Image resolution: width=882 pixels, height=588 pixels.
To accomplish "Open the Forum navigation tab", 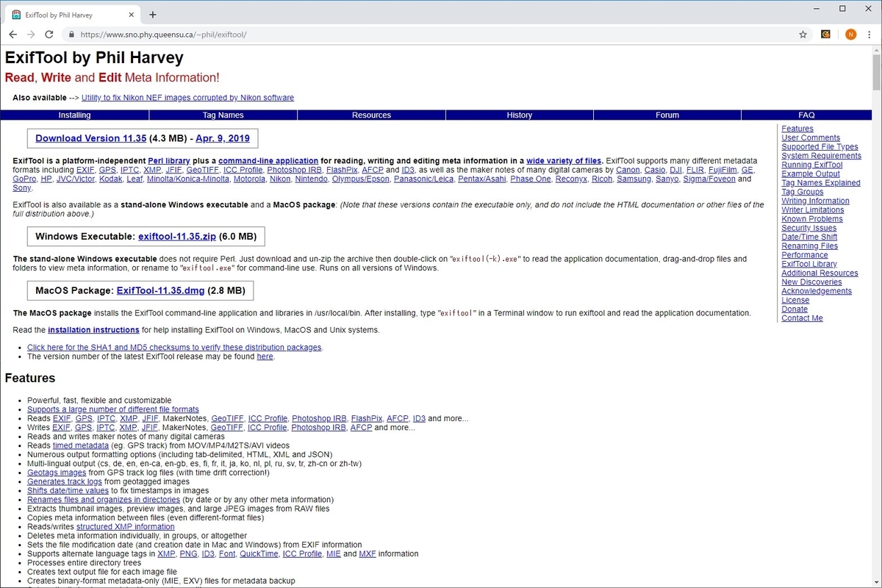I will click(x=667, y=115).
